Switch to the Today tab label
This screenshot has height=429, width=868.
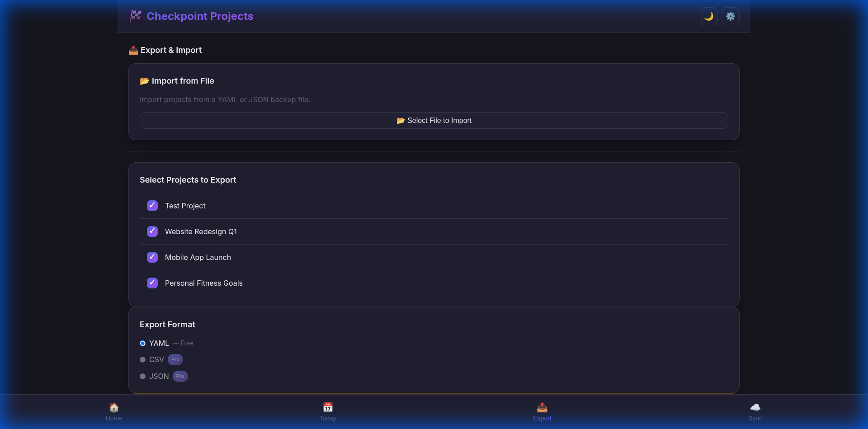click(328, 418)
